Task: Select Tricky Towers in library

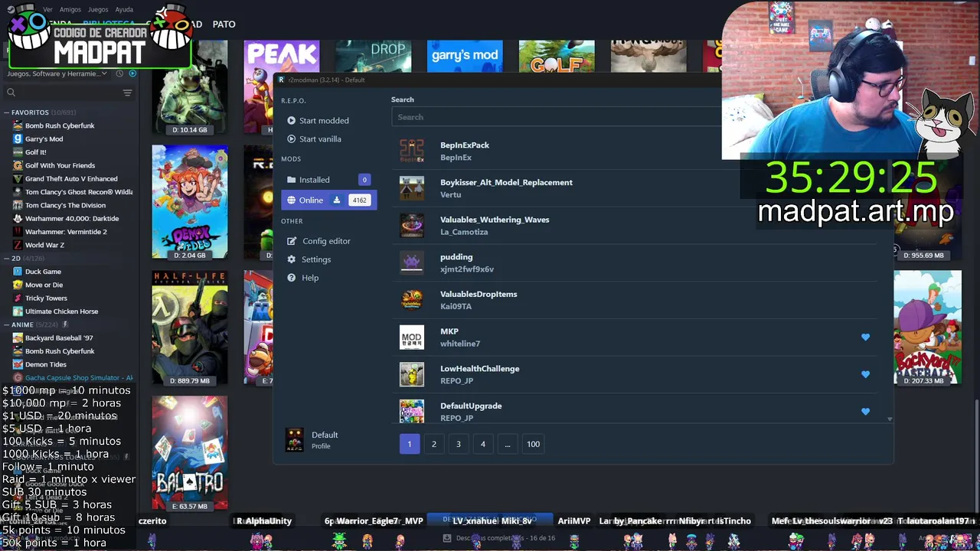Action: pos(46,298)
